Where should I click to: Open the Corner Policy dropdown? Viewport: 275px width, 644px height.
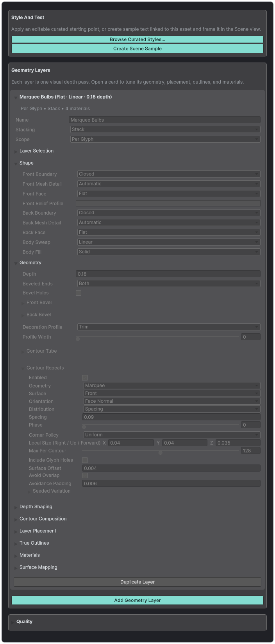(172, 435)
